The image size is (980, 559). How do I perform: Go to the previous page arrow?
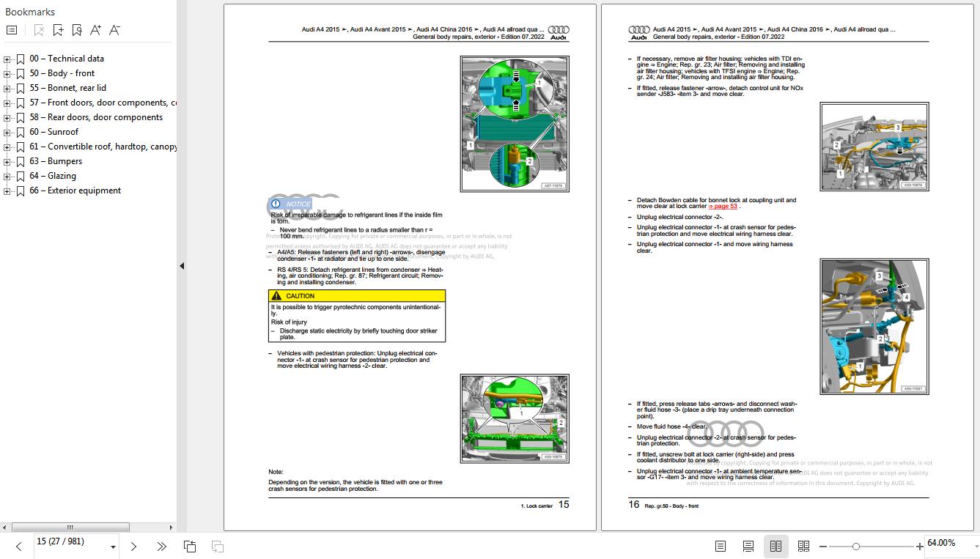coord(19,547)
